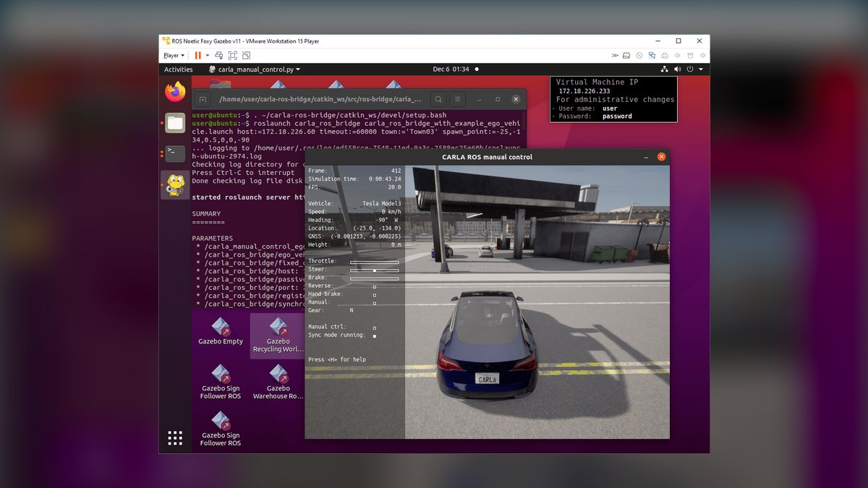Viewport: 868px width, 488px height.
Task: Click the VMware hard disk device icon
Action: point(626,55)
